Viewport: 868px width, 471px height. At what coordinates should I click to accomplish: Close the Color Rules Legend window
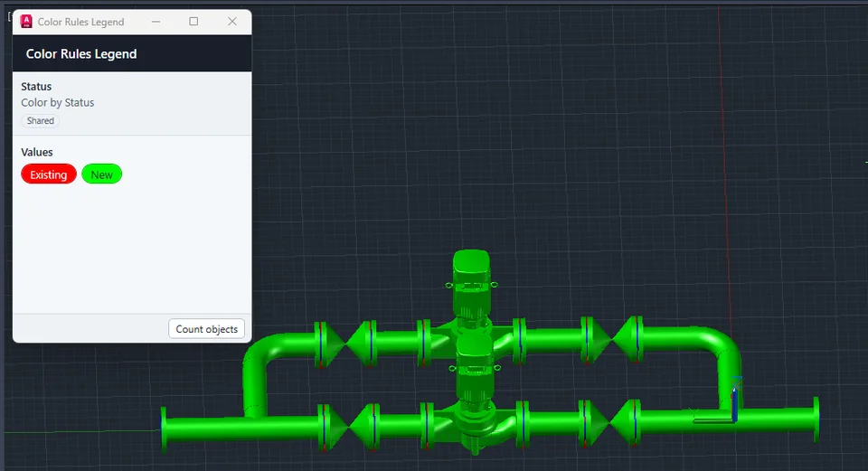coord(232,22)
